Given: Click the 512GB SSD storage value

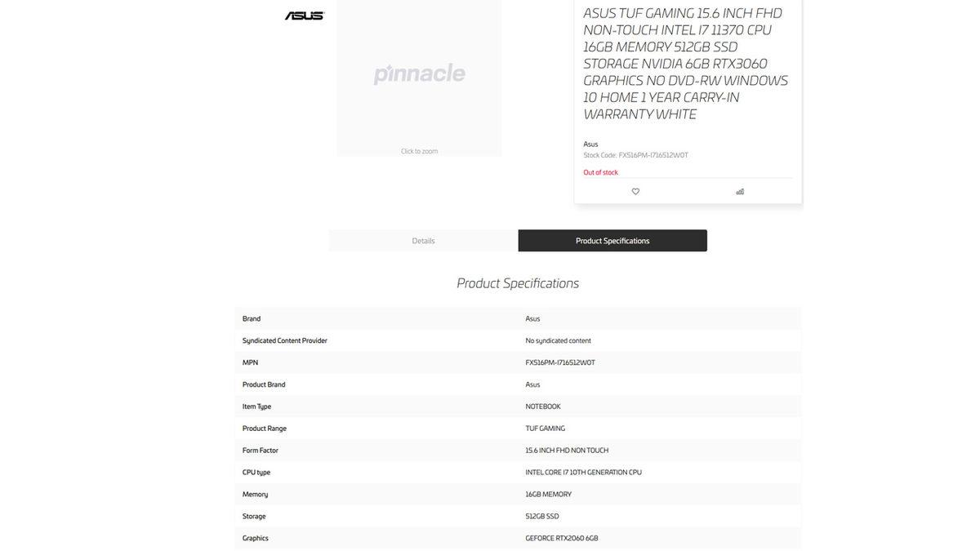Looking at the screenshot, I should (542, 517).
